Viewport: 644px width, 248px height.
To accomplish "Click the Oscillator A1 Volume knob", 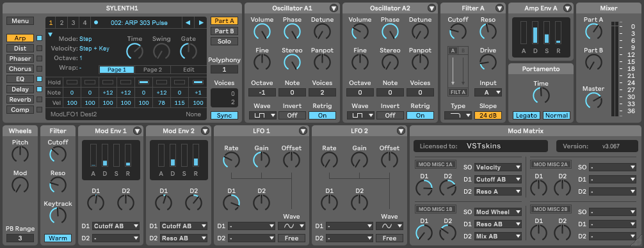I will click(262, 31).
